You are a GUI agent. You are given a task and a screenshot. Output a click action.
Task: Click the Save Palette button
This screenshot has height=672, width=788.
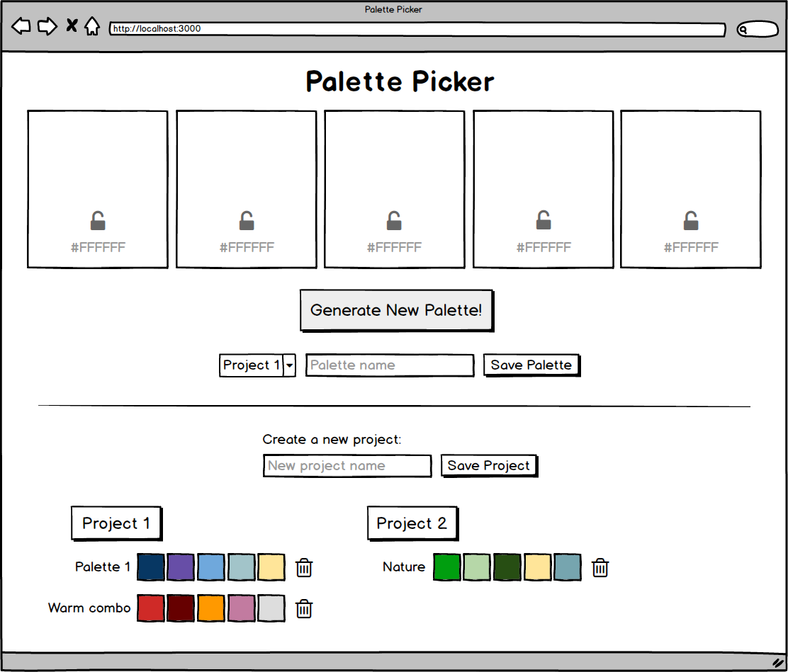pos(531,365)
